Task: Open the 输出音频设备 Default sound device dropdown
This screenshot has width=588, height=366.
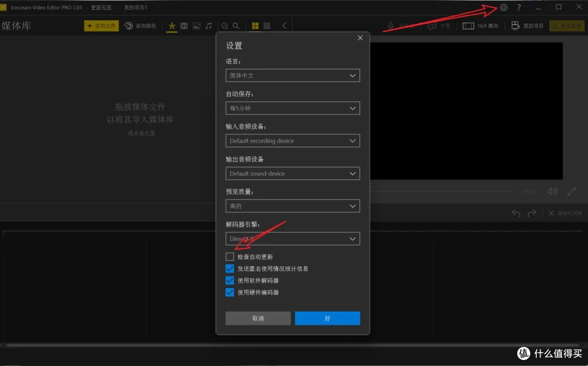Action: 292,173
